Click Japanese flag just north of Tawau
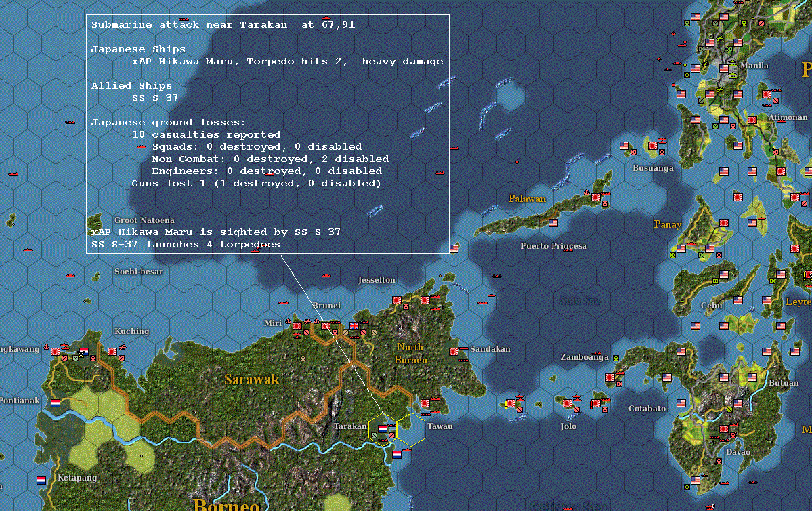Viewport: 812px width, 511px height. tap(425, 403)
